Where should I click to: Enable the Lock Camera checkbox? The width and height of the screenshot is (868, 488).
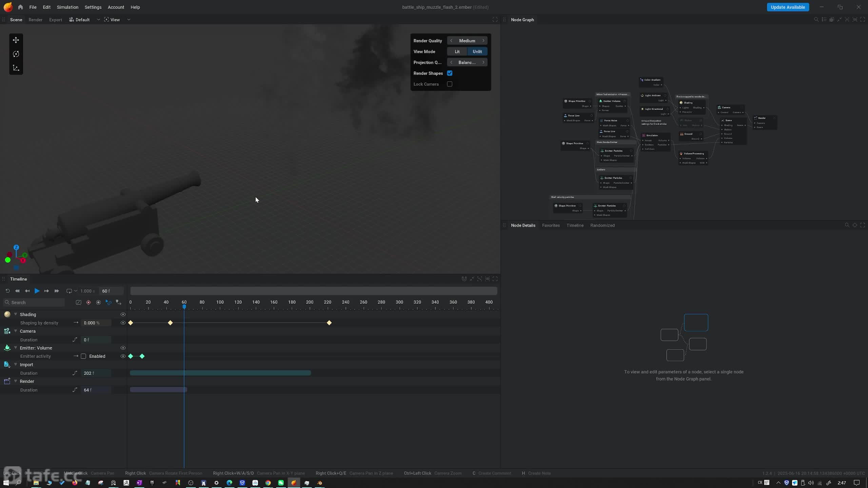coord(450,84)
